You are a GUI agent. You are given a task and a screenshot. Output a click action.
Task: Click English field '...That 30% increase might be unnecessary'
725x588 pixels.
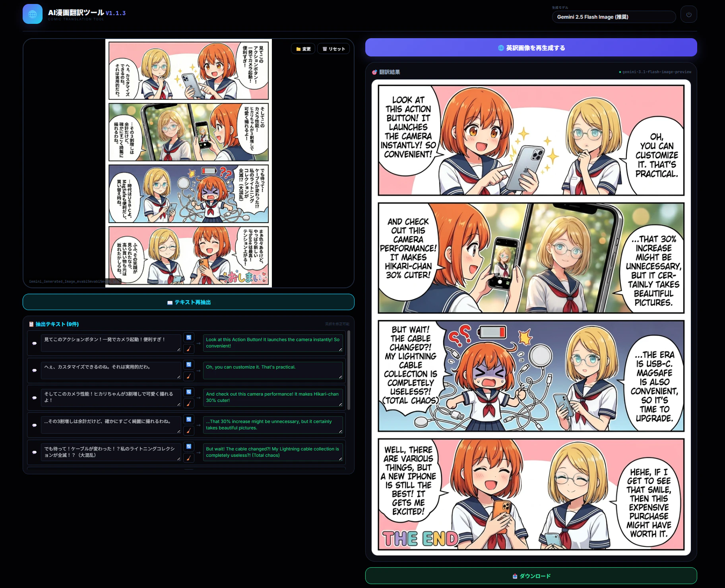(273, 425)
